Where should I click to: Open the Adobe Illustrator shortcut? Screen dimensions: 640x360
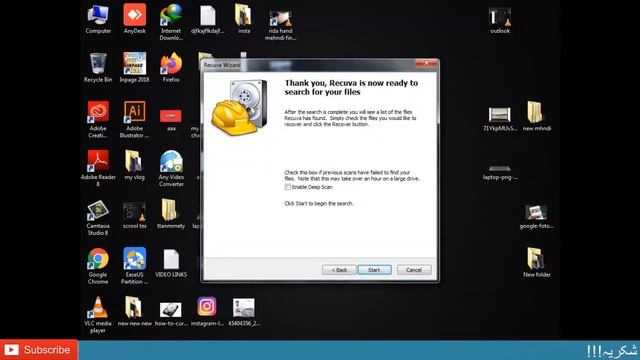(134, 119)
